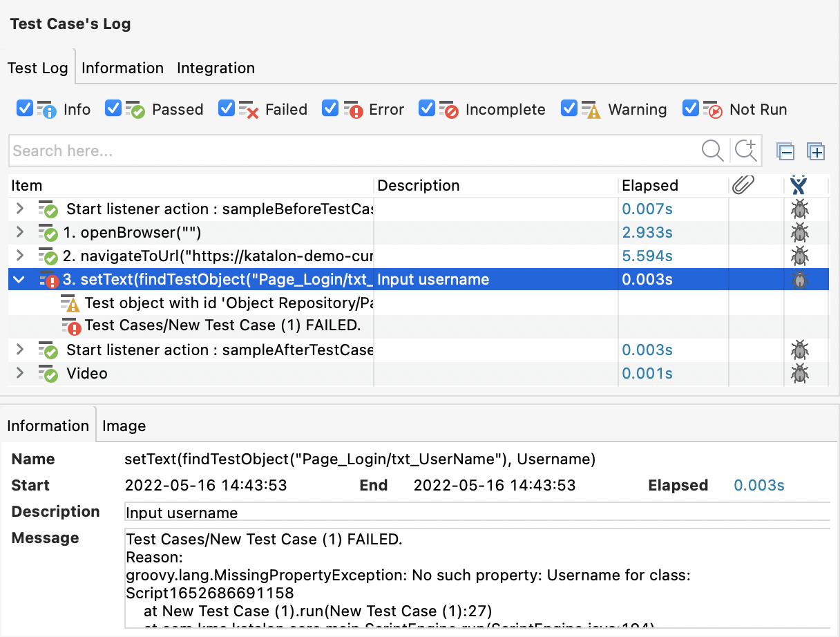Click bug icon in navigateToUrl row
The image size is (840, 637).
click(800, 256)
